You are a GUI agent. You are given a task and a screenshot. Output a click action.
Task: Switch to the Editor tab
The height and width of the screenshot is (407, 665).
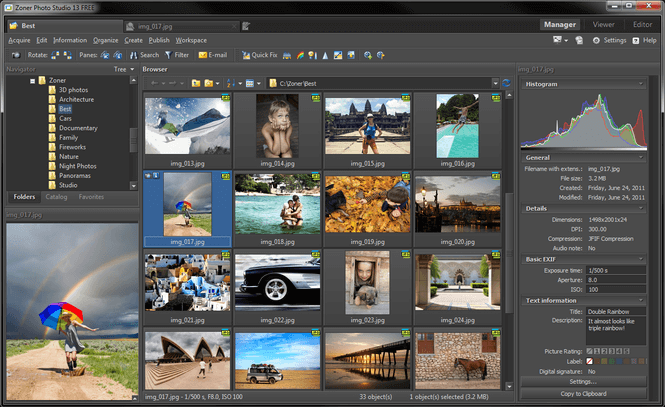(x=643, y=24)
